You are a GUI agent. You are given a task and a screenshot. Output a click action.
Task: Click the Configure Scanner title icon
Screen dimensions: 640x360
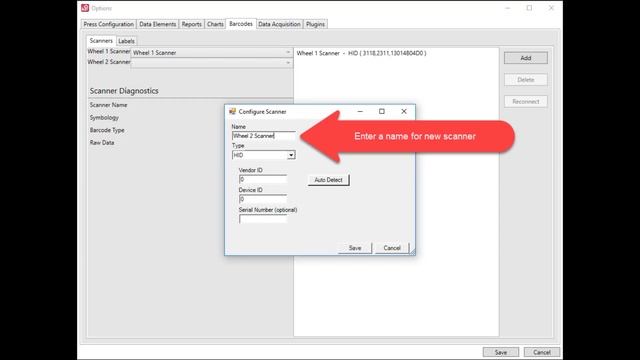coord(232,111)
